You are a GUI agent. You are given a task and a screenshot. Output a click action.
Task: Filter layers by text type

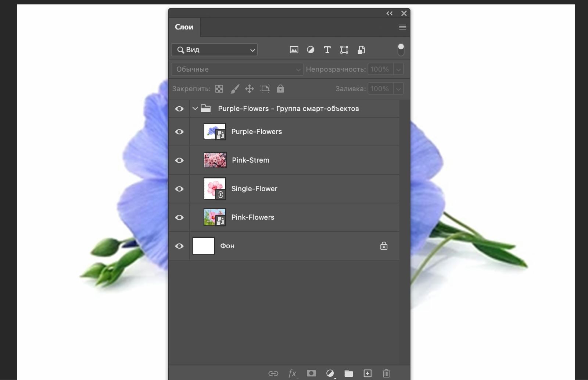click(327, 50)
